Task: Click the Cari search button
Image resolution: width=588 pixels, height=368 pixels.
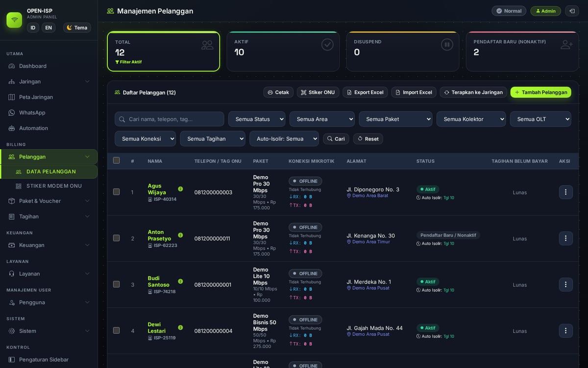Action: tap(336, 139)
